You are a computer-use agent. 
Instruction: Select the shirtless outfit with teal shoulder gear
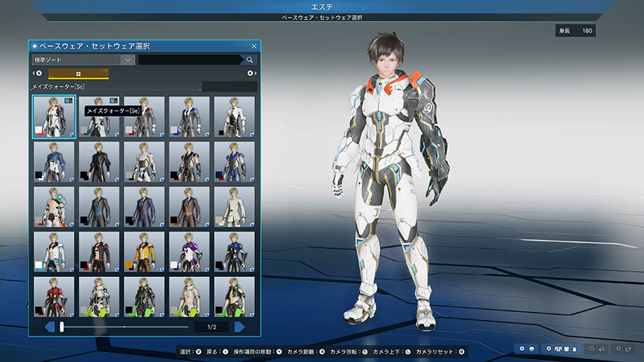(x=54, y=207)
